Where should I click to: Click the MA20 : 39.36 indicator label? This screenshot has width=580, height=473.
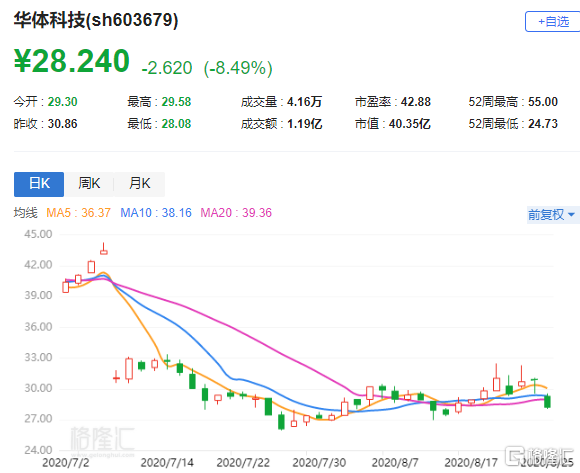(236, 213)
